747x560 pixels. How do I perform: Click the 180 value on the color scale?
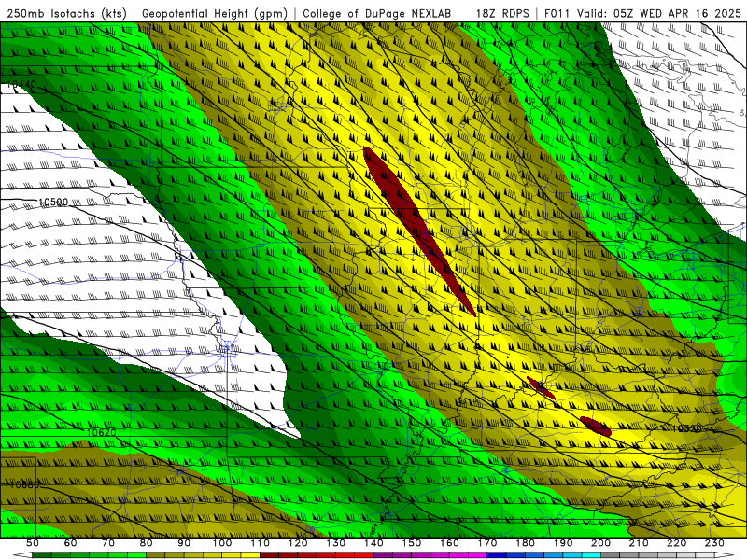click(525, 543)
